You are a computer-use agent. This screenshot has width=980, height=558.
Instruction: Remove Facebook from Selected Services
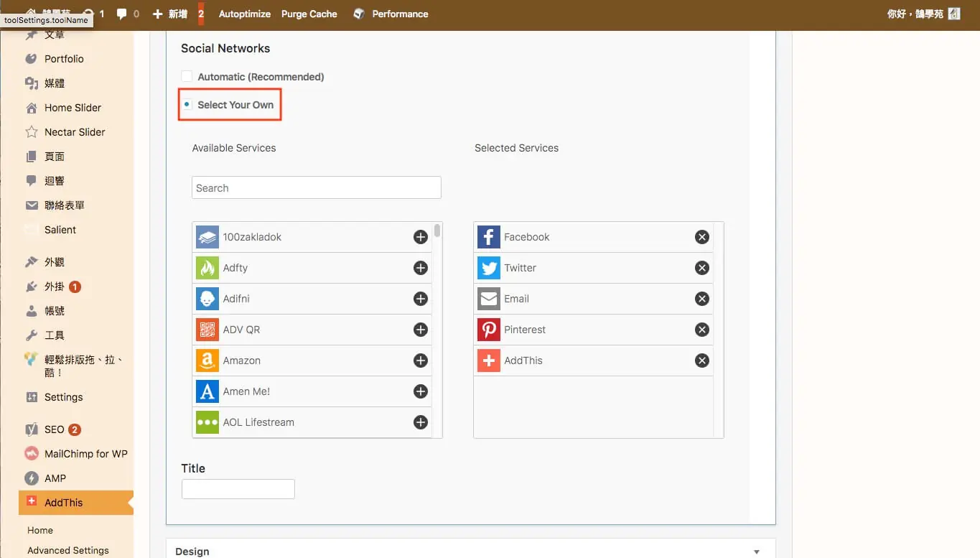point(702,237)
